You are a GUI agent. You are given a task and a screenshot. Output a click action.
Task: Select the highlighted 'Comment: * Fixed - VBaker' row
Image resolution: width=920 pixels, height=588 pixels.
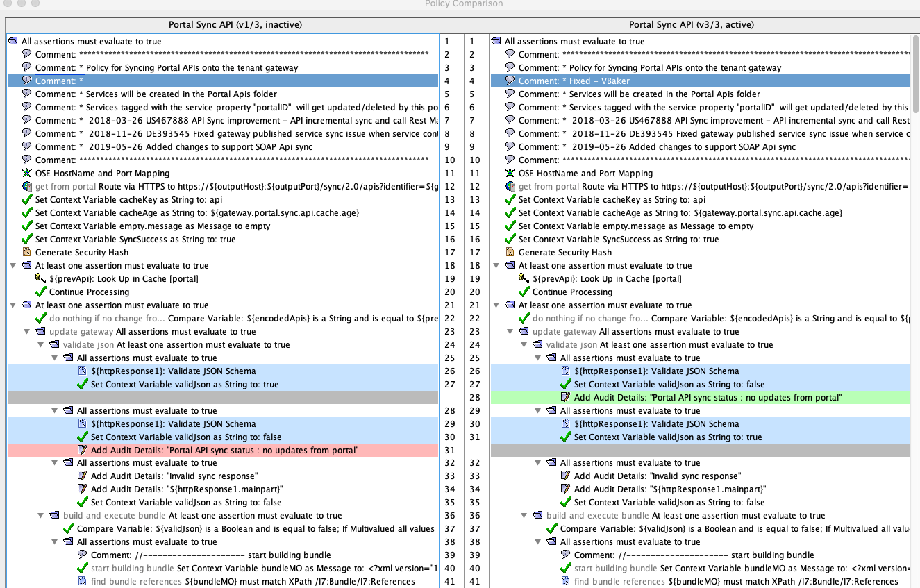tap(590, 81)
